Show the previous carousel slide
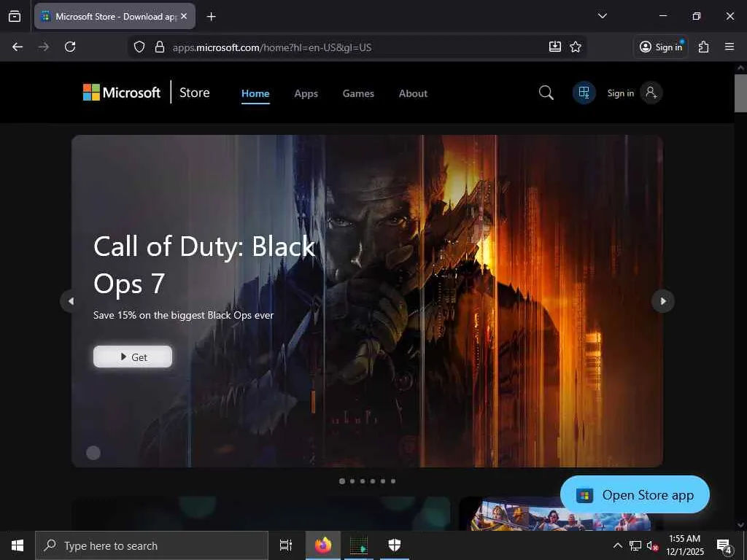Image resolution: width=747 pixels, height=560 pixels. pos(71,301)
